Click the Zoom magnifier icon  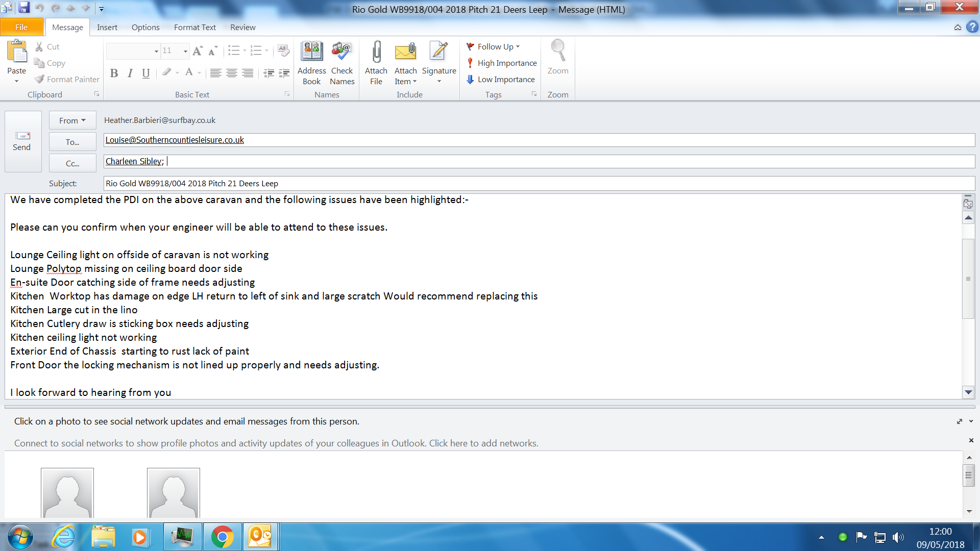[557, 53]
